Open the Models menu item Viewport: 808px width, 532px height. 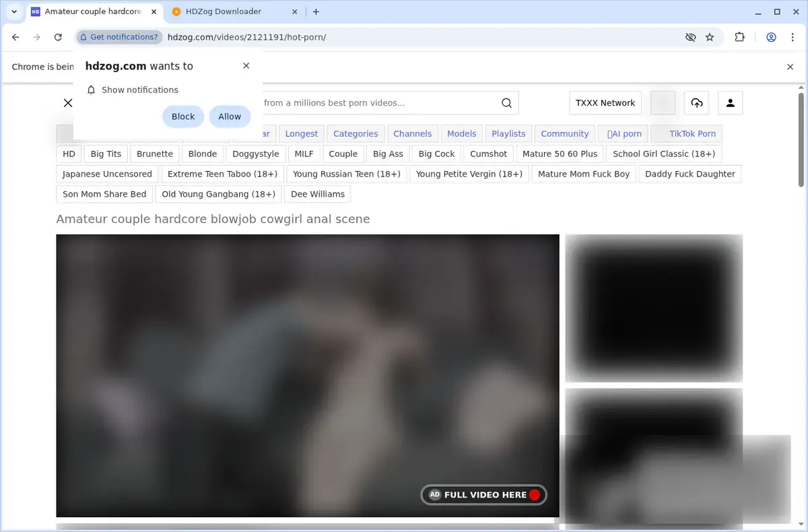click(462, 133)
